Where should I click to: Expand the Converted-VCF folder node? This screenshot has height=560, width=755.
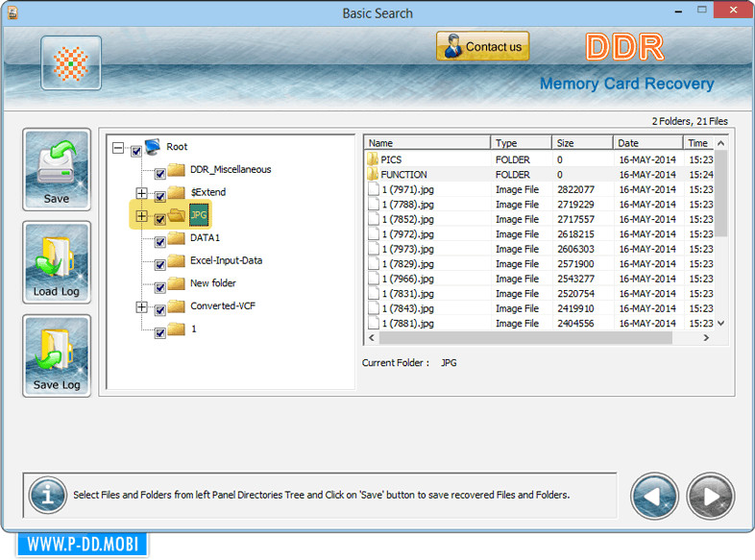[141, 306]
